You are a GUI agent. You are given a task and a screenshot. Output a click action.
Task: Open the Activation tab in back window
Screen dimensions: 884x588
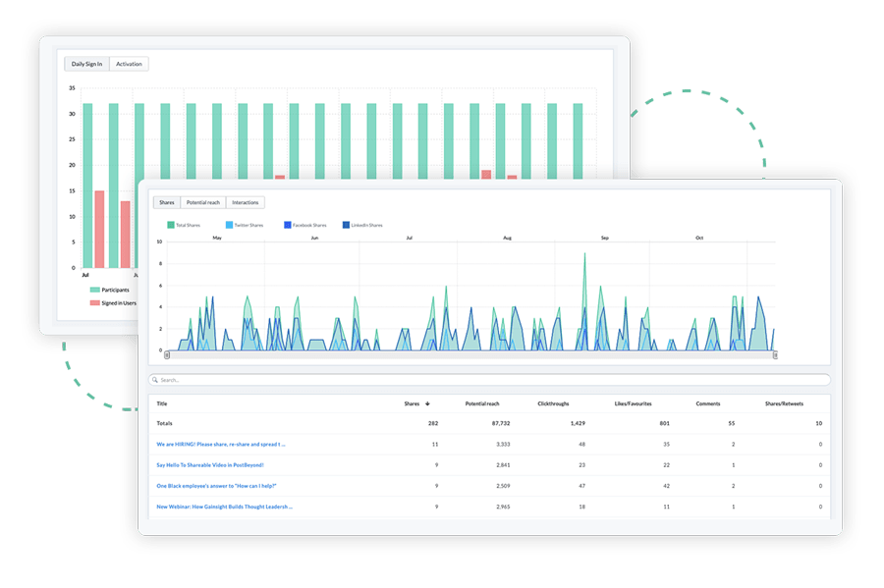[x=129, y=64]
